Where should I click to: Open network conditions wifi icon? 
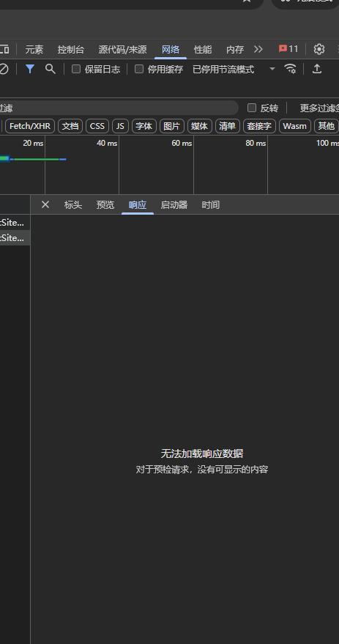pos(290,69)
